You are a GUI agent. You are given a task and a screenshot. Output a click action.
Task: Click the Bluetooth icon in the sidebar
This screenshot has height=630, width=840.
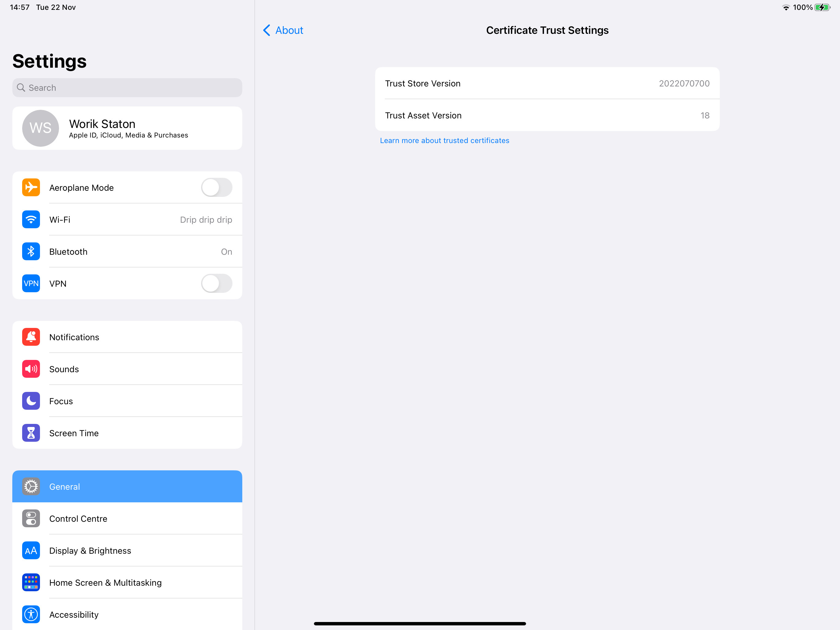pos(31,252)
